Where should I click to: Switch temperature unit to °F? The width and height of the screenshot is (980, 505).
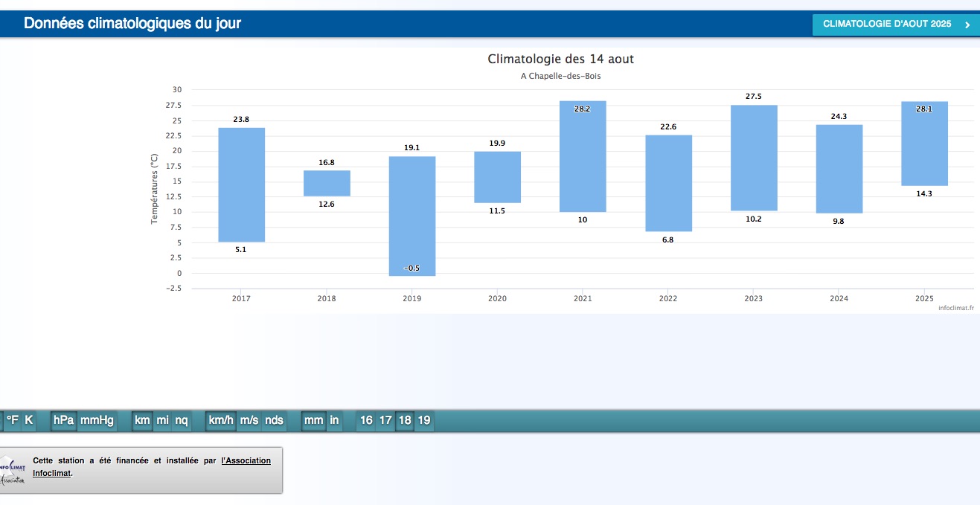click(12, 420)
